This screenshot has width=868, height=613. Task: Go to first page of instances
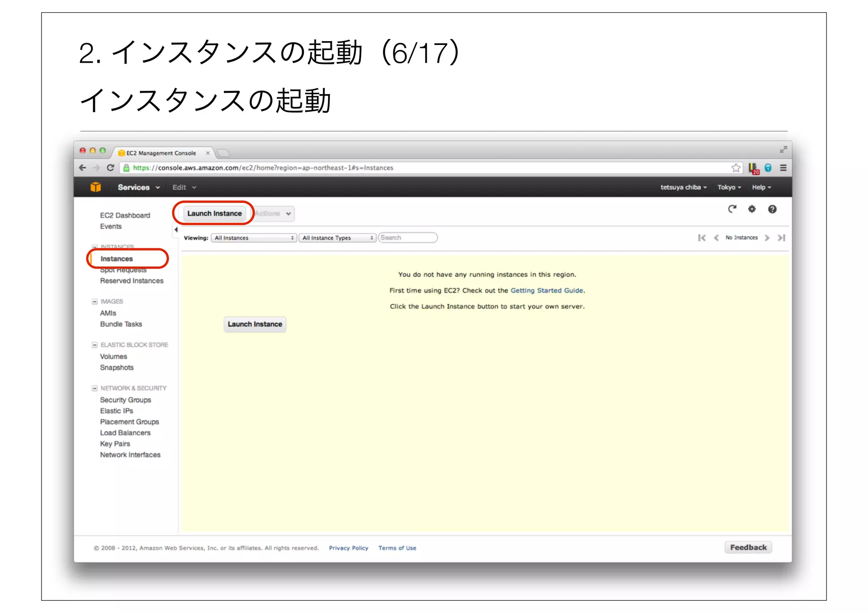(702, 238)
